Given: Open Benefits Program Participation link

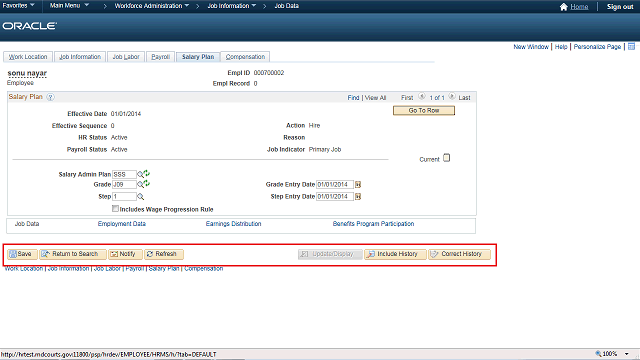Looking at the screenshot, I should click(373, 224).
